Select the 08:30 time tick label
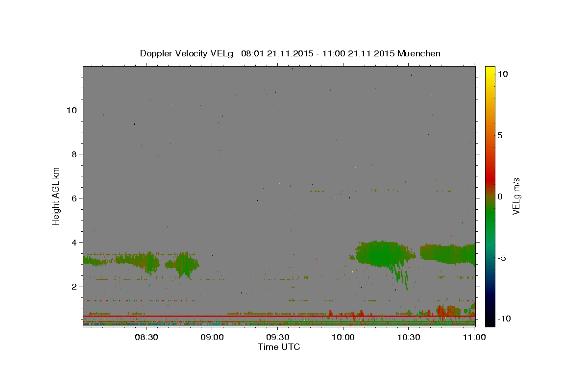 146,337
